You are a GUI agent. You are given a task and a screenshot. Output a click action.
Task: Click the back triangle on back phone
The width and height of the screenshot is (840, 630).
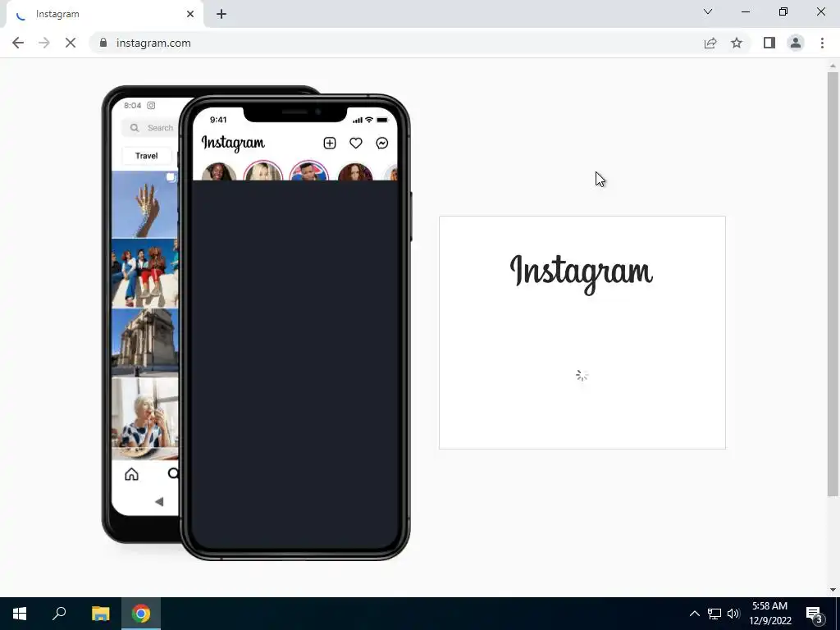click(159, 501)
